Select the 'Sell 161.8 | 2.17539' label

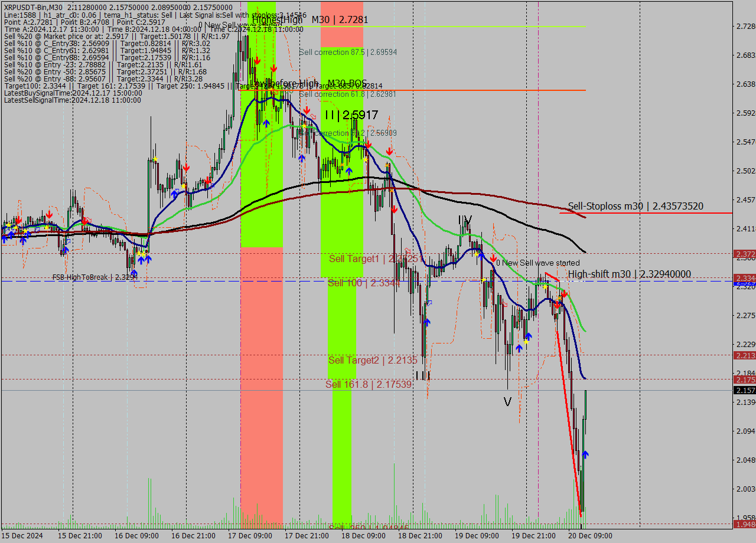[369, 384]
